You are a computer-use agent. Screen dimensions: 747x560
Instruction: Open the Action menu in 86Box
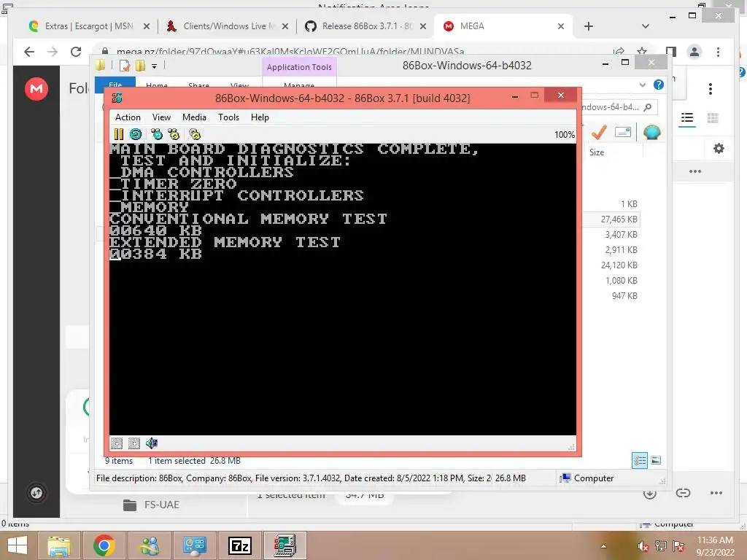128,117
